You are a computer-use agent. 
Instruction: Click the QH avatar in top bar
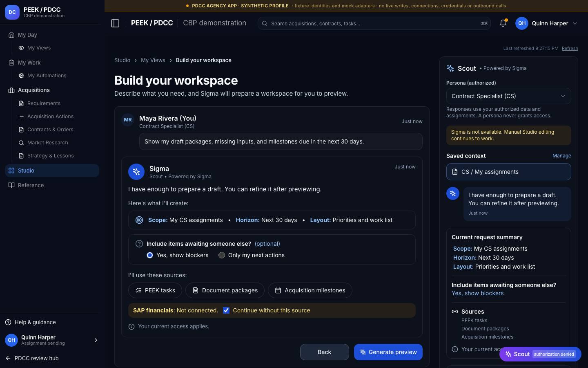click(x=522, y=23)
